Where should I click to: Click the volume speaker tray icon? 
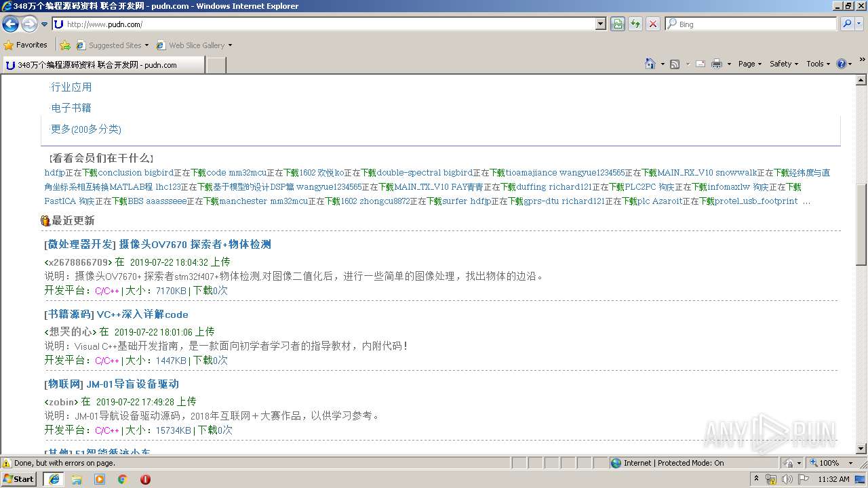[787, 479]
